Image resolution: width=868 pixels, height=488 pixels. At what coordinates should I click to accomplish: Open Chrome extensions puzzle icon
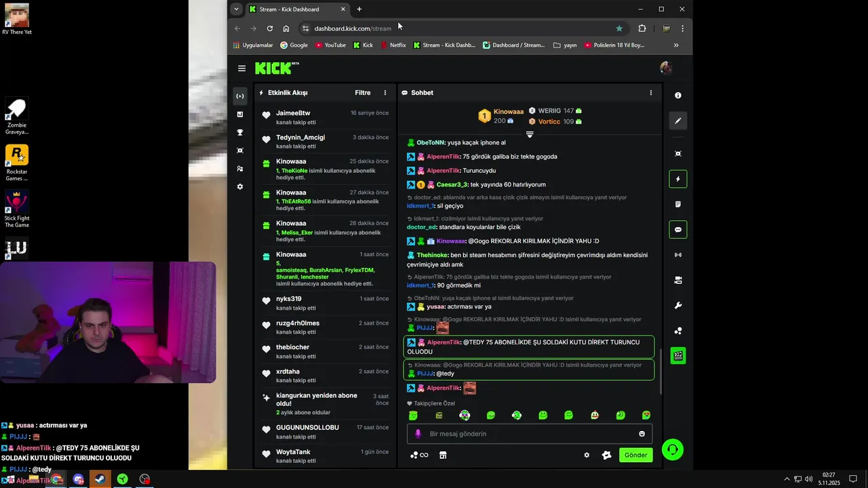[642, 28]
